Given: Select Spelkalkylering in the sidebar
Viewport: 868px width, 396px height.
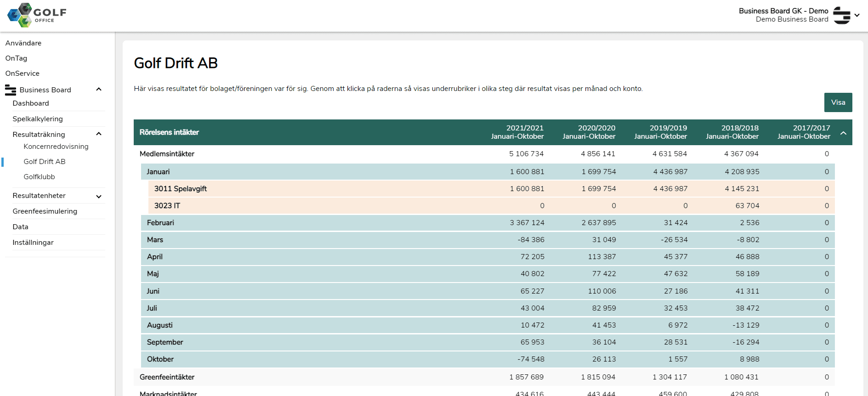Looking at the screenshot, I should [38, 119].
